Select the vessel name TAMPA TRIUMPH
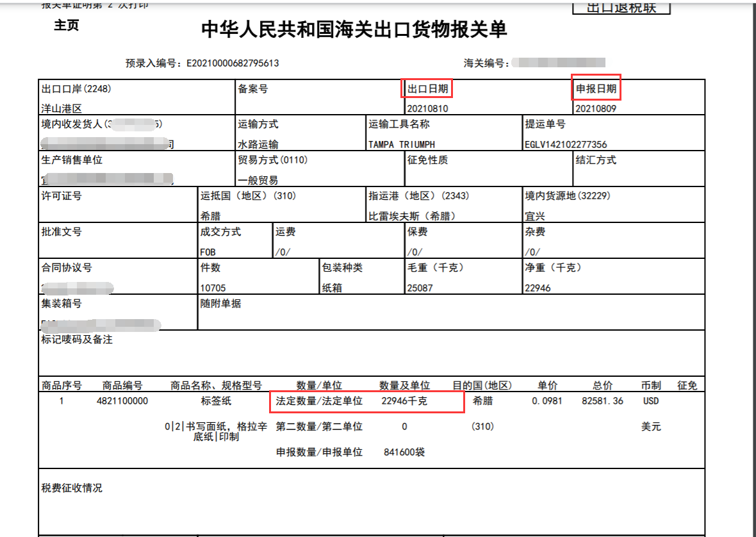 pyautogui.click(x=402, y=144)
